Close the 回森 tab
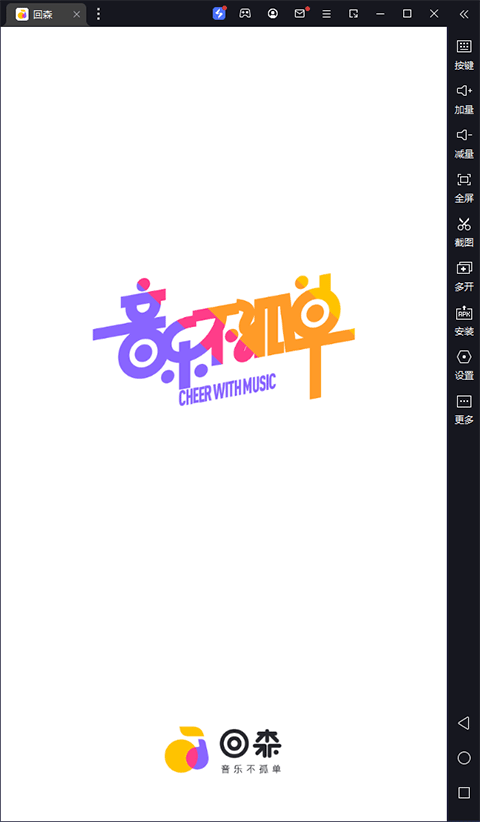 (77, 14)
